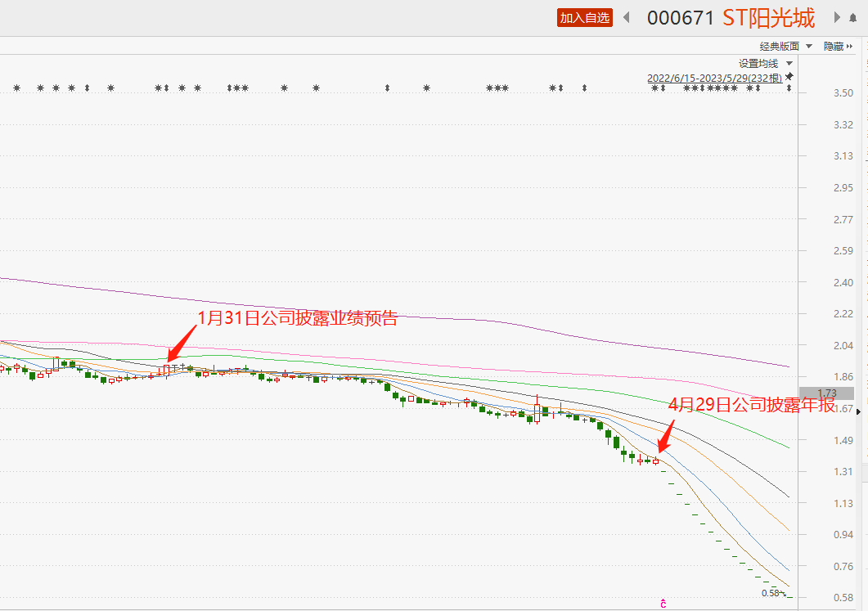This screenshot has width=868, height=611.
Task: Click the 加入自选 button
Action: tap(585, 17)
